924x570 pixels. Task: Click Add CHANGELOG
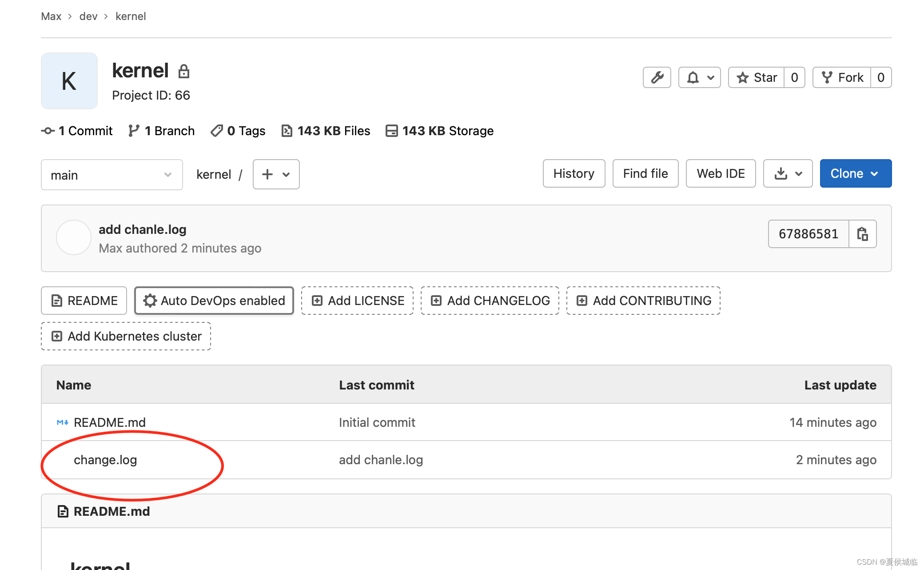tap(490, 301)
